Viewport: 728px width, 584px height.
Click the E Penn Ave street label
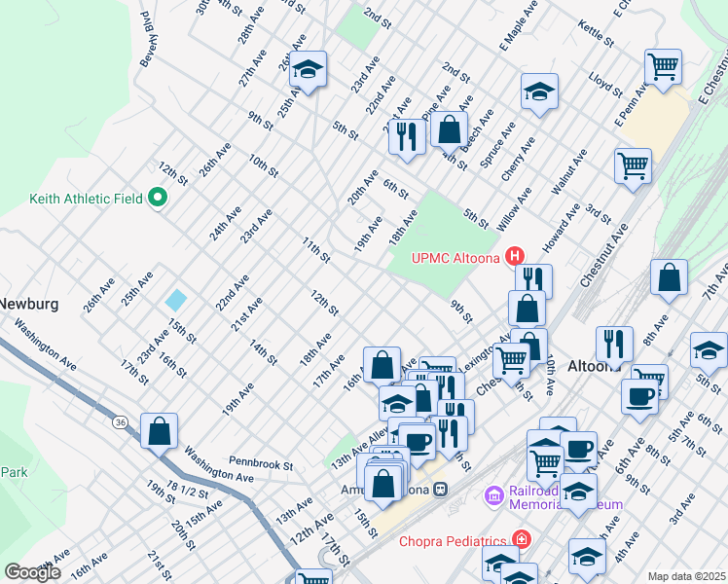[x=632, y=104]
